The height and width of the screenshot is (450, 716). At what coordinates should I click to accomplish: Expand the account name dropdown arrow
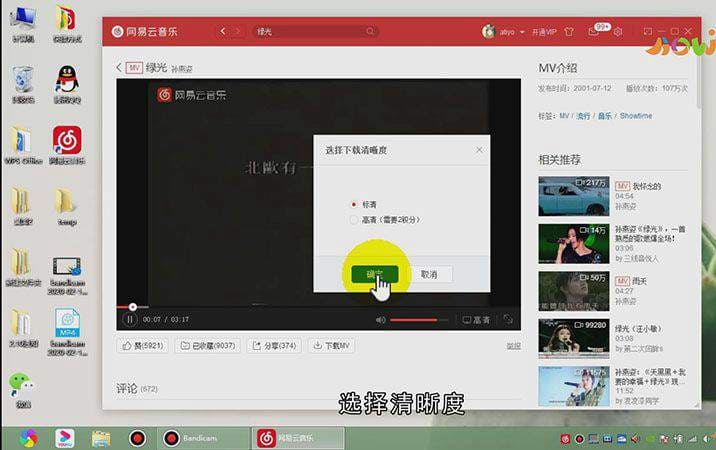click(522, 32)
